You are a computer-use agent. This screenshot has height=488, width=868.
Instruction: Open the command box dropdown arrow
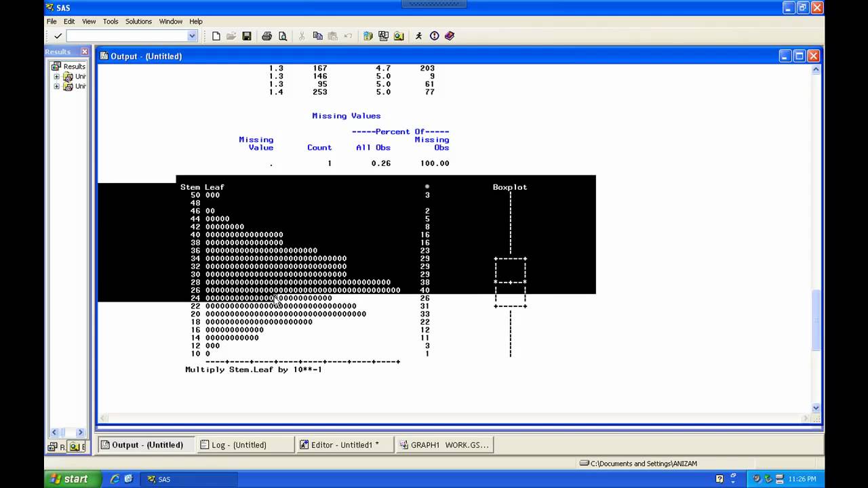[x=192, y=36]
